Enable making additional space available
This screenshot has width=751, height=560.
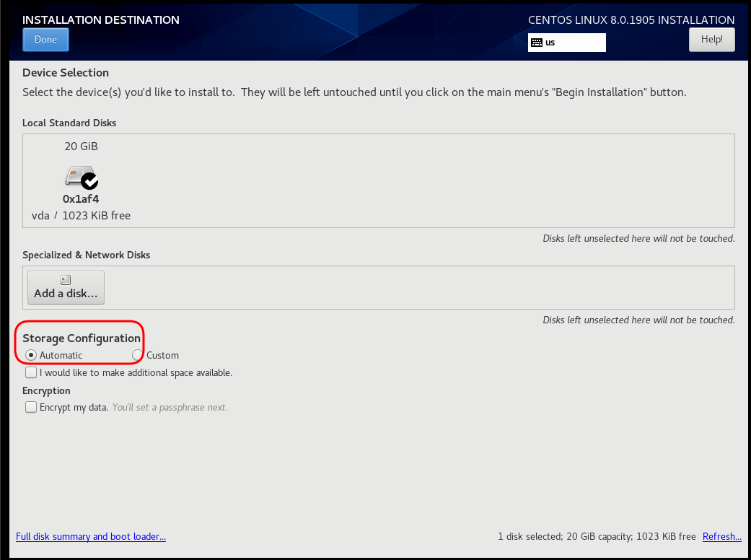(30, 372)
